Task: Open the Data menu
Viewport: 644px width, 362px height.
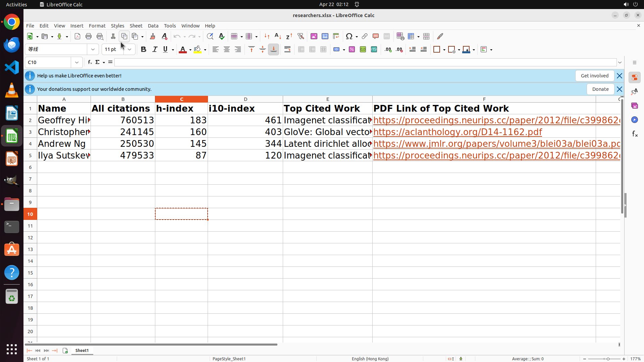Action: [153, 26]
